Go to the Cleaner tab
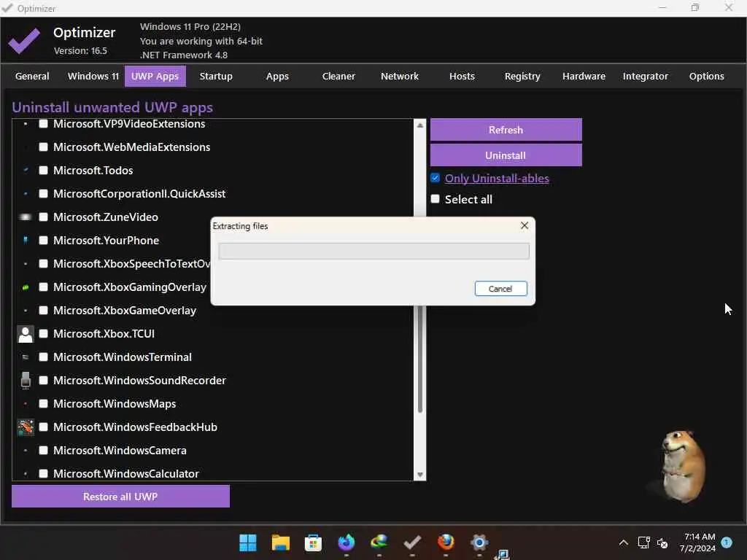747x560 pixels. (x=338, y=76)
